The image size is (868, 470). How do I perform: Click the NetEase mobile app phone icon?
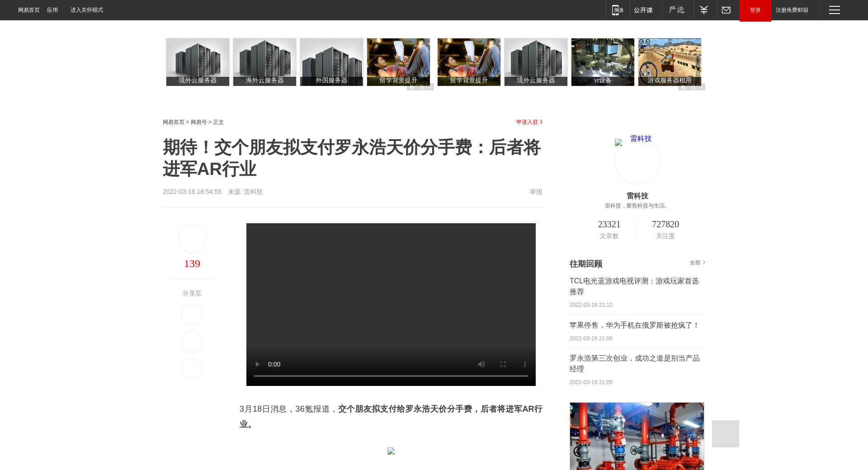pyautogui.click(x=618, y=10)
